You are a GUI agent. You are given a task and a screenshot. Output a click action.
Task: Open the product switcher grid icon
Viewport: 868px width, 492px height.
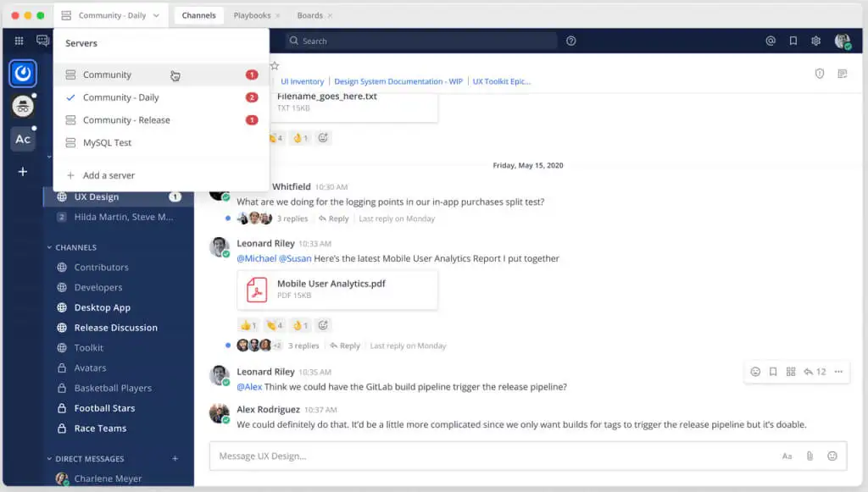[19, 41]
